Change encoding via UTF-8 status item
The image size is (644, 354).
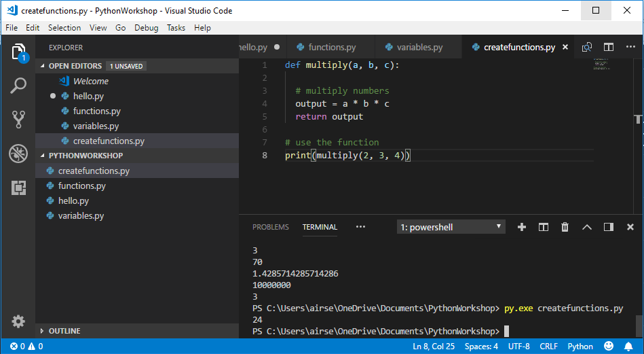coord(518,347)
